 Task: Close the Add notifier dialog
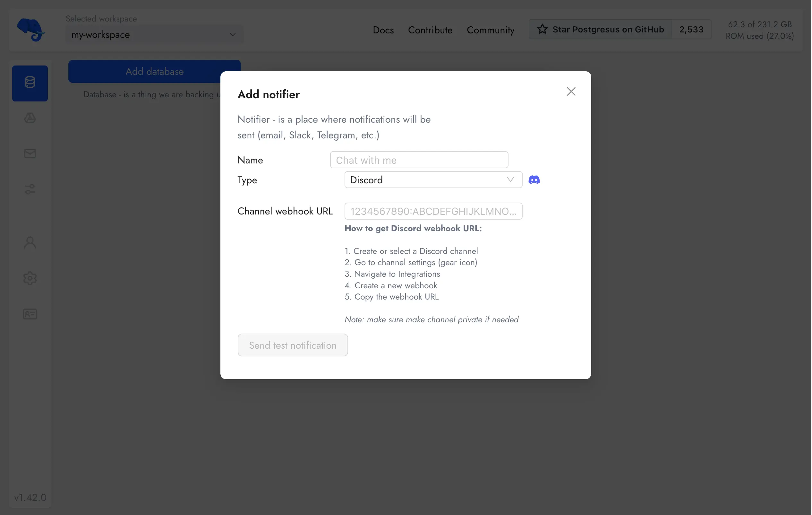pos(571,91)
